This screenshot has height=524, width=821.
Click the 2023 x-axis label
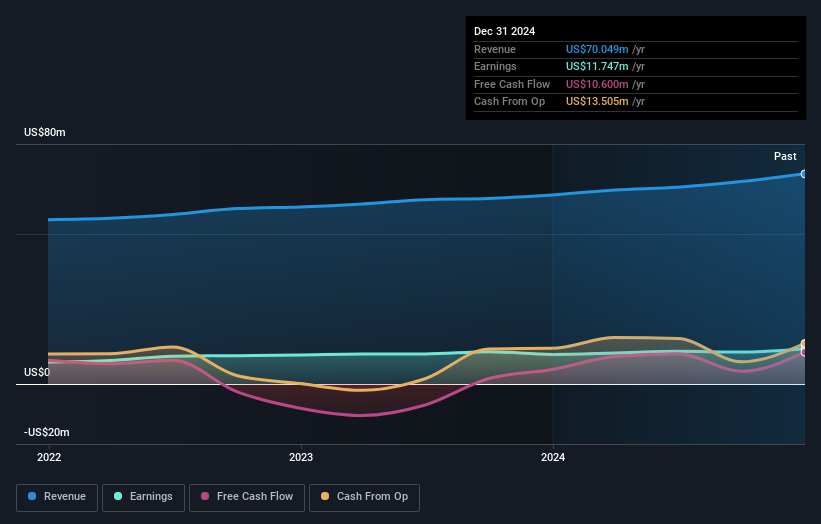click(301, 458)
